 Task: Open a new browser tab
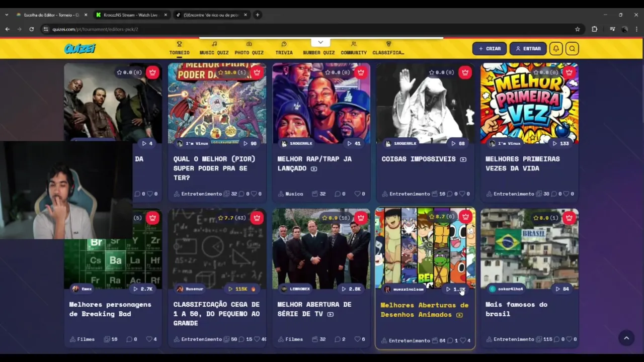(x=257, y=15)
